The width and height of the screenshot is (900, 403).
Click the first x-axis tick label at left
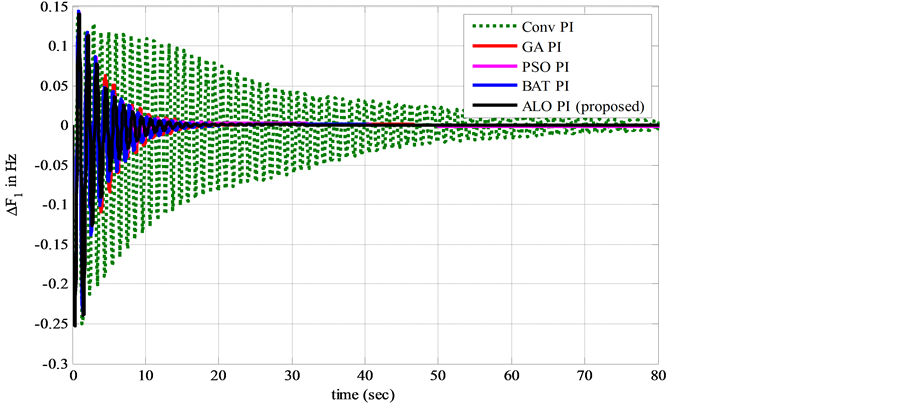pyautogui.click(x=74, y=377)
